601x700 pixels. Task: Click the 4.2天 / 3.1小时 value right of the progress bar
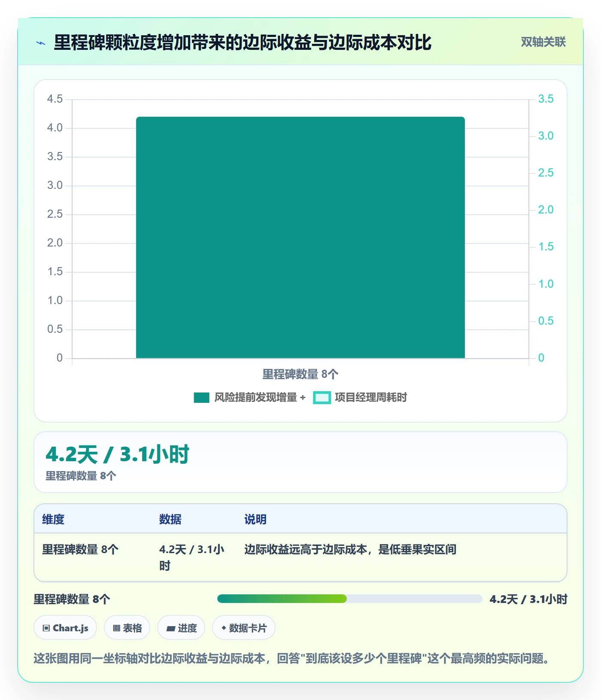coord(528,599)
